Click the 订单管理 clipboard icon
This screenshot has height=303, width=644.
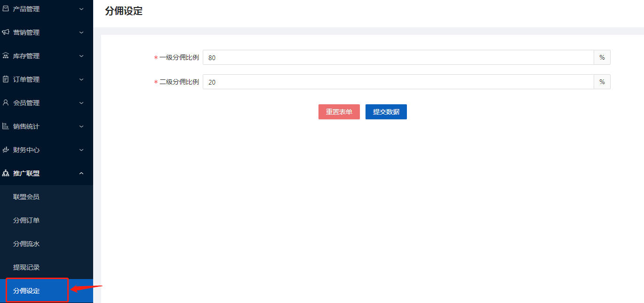point(6,79)
